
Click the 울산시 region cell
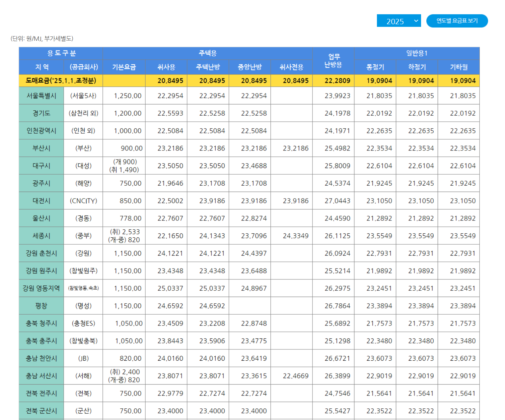tap(41, 218)
